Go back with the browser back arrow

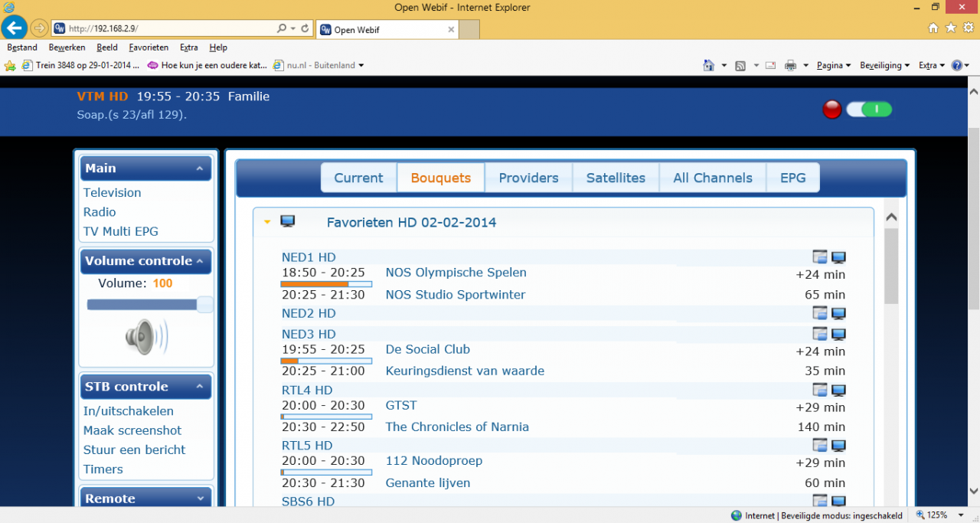(x=14, y=28)
